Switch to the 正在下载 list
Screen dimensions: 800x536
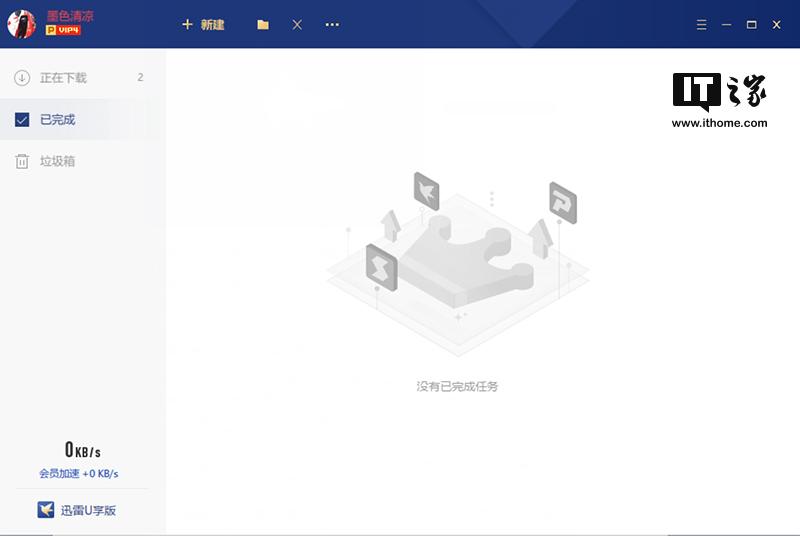click(63, 78)
